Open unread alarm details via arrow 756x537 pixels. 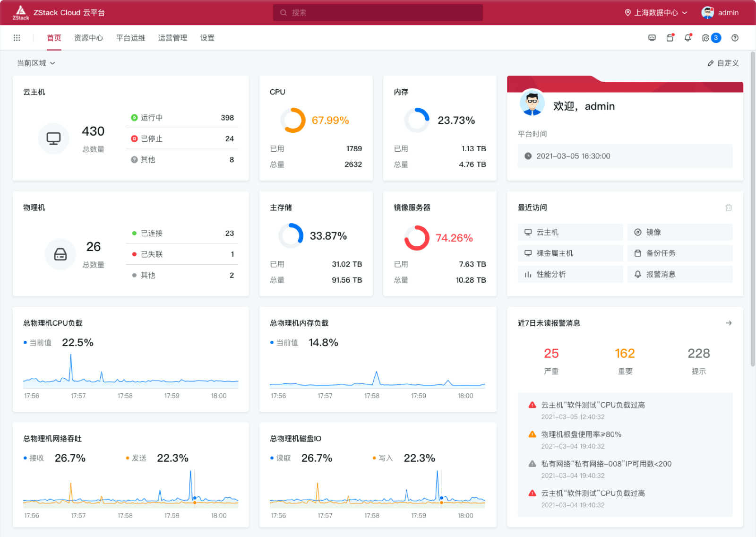pos(729,323)
